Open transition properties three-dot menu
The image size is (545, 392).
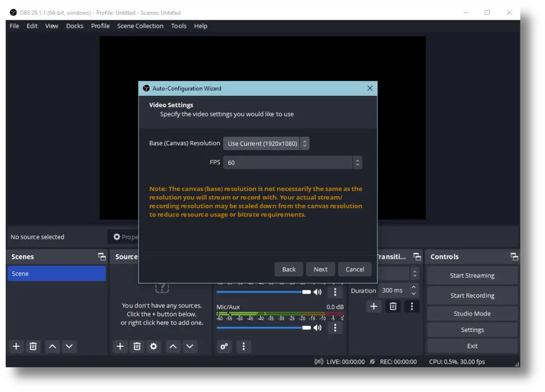pyautogui.click(x=412, y=306)
